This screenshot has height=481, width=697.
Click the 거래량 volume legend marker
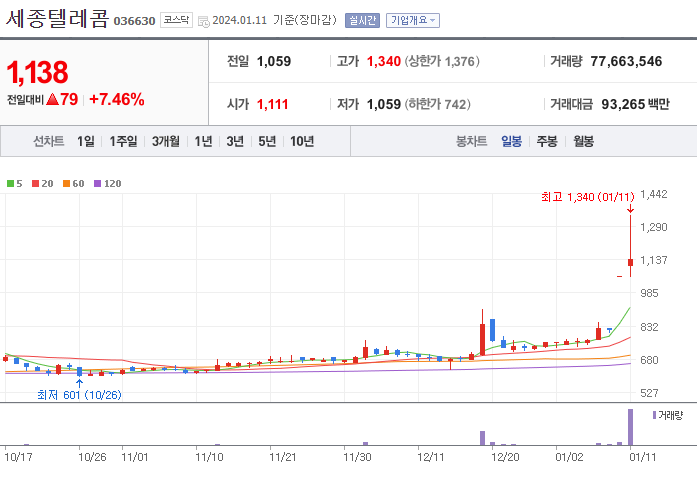coord(654,415)
